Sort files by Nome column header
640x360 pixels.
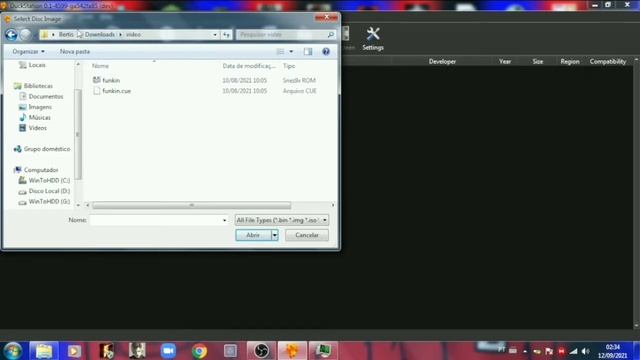pyautogui.click(x=100, y=66)
